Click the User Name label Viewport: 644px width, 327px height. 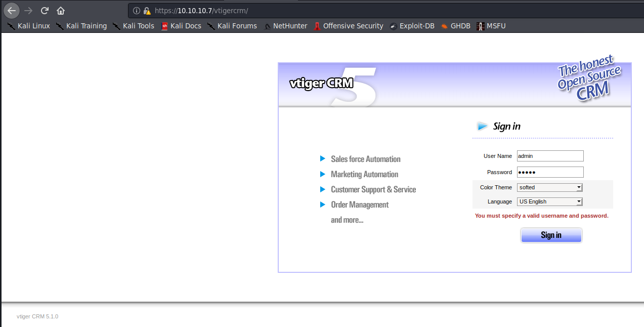coord(498,156)
